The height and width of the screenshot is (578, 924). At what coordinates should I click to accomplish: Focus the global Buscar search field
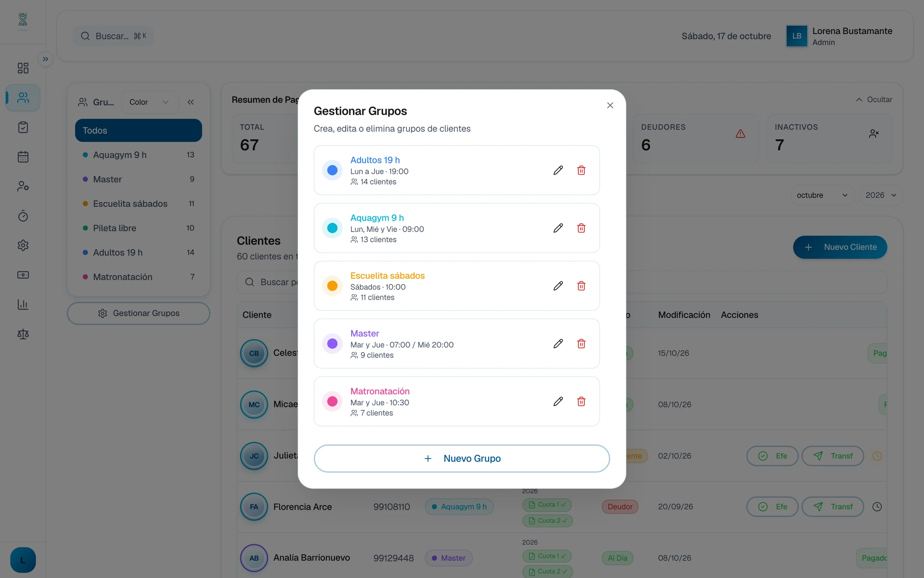(113, 36)
